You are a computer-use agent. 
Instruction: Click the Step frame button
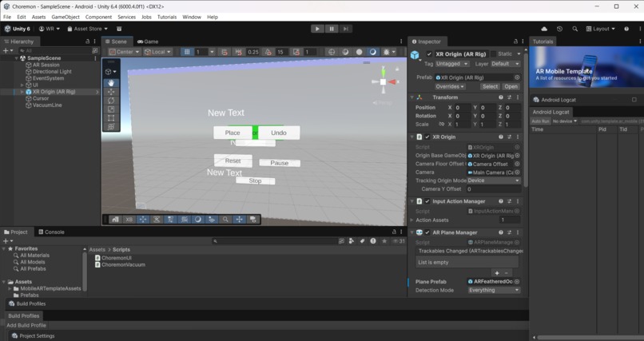click(x=346, y=29)
